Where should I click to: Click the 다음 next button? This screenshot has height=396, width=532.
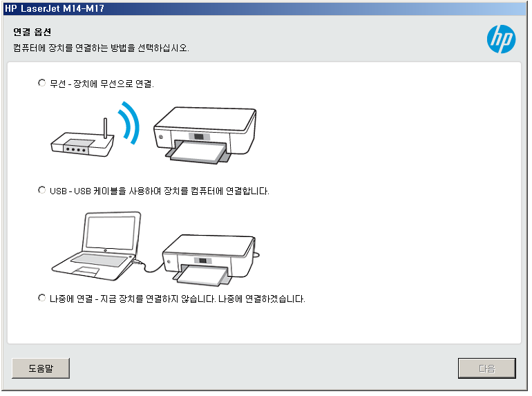tap(487, 368)
